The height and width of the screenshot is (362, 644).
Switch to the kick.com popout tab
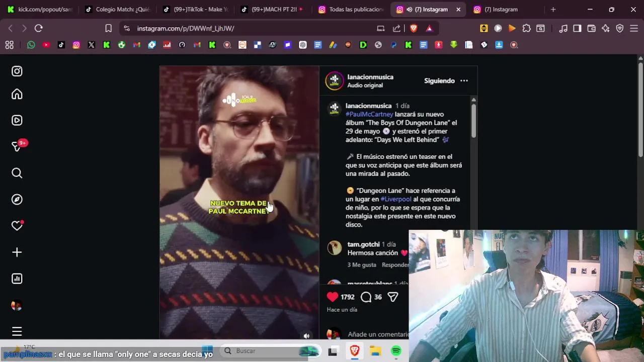point(40,9)
